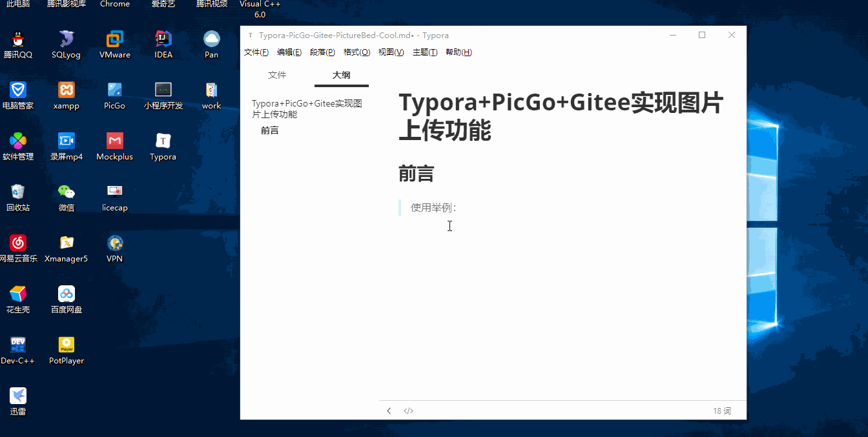This screenshot has width=868, height=437.
Task: Toggle source code mode in the status bar
Action: (x=408, y=411)
